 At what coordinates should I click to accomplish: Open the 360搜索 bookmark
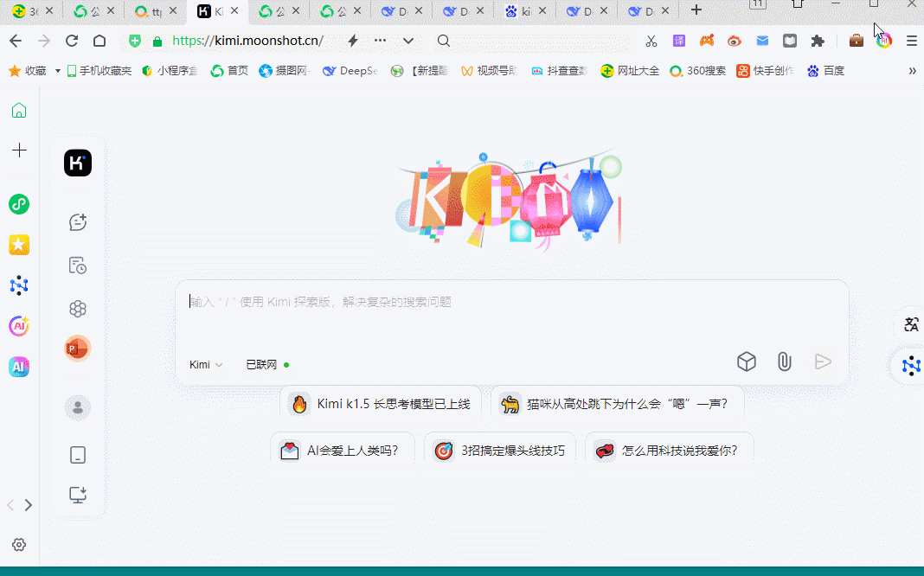coord(698,71)
